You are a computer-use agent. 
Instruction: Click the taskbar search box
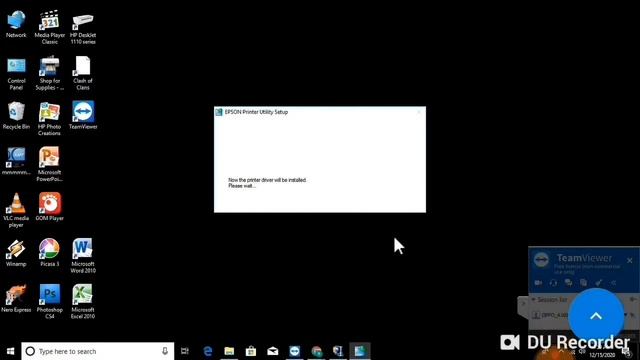tap(98, 351)
